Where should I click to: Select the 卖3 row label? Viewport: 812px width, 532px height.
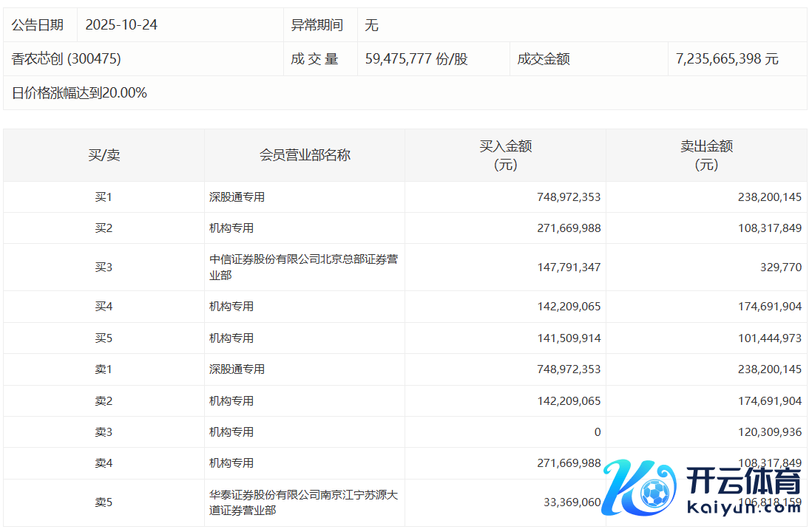tap(104, 432)
